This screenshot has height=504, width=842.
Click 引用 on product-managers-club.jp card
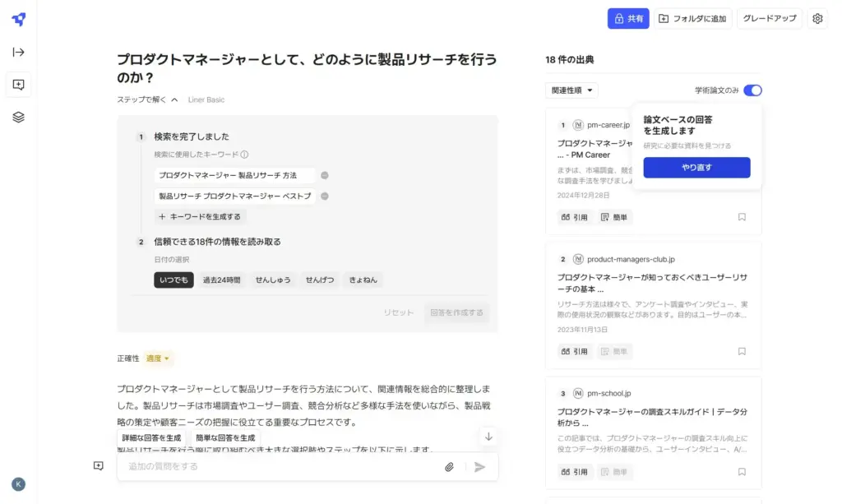(x=575, y=352)
